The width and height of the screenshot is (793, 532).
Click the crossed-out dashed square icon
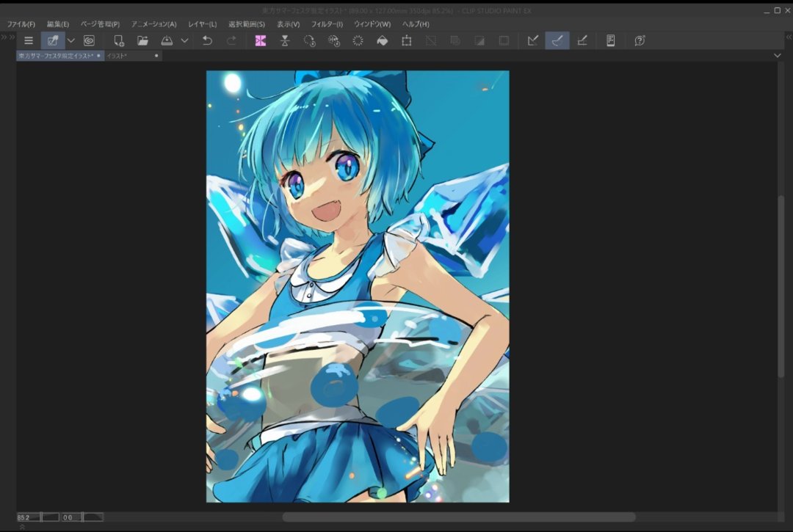(431, 40)
